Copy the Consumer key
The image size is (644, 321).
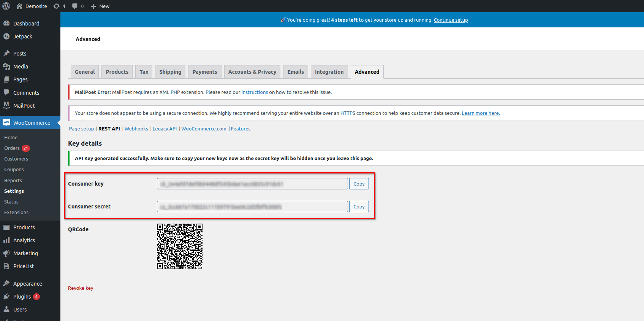coord(359,184)
